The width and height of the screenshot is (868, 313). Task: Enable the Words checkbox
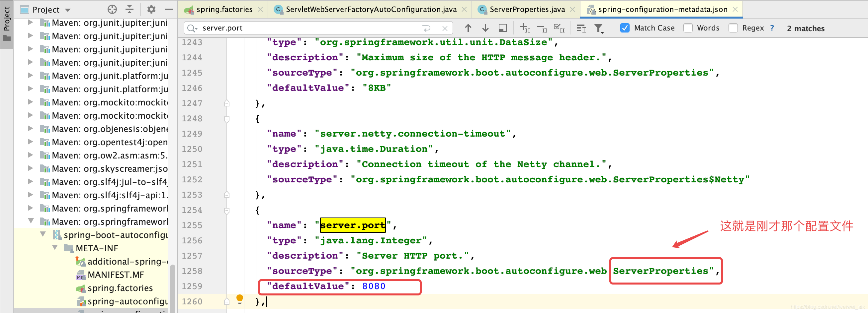(x=687, y=28)
